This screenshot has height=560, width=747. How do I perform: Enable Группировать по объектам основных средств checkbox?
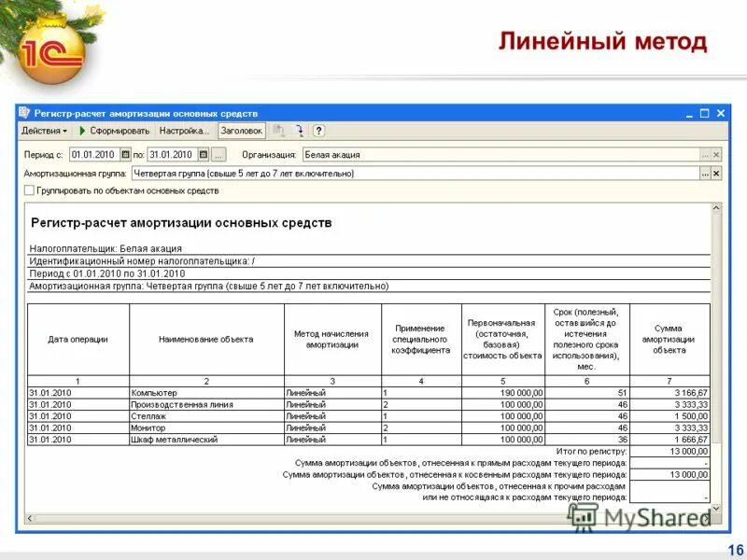click(29, 190)
